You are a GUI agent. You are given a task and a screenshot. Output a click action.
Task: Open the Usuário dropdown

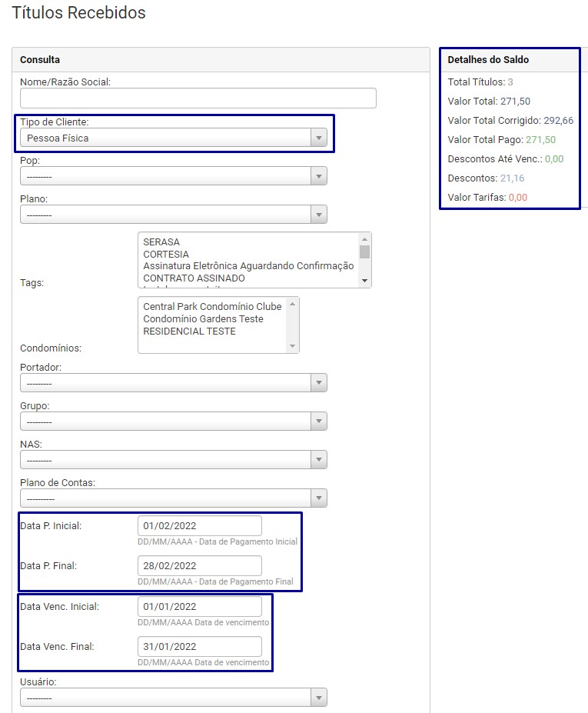coord(173,697)
